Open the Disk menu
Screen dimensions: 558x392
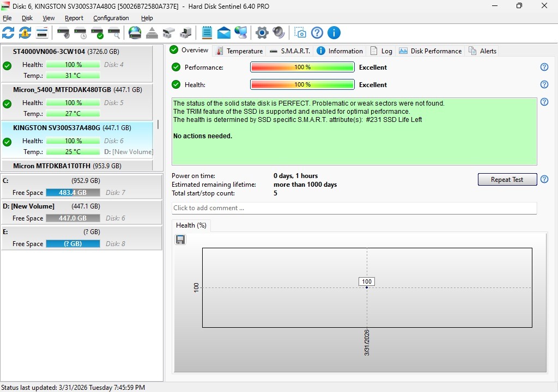(x=27, y=18)
